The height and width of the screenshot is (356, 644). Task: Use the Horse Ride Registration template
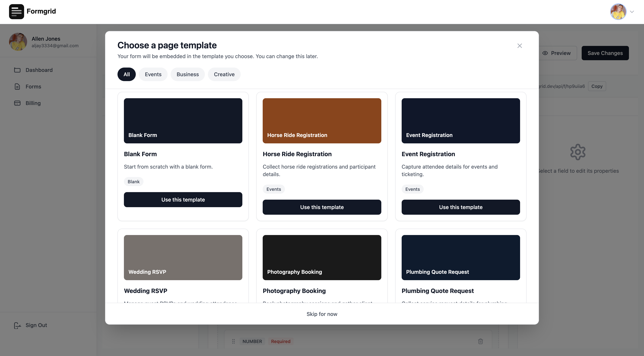pos(322,207)
